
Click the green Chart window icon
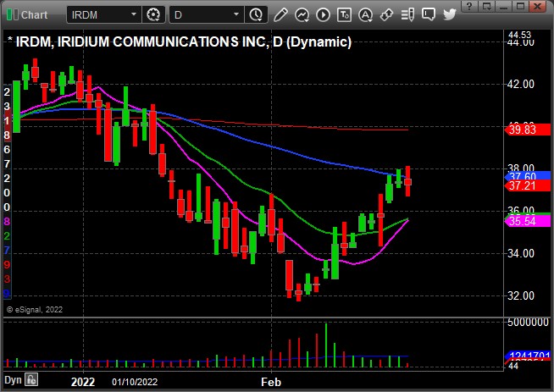13,15
